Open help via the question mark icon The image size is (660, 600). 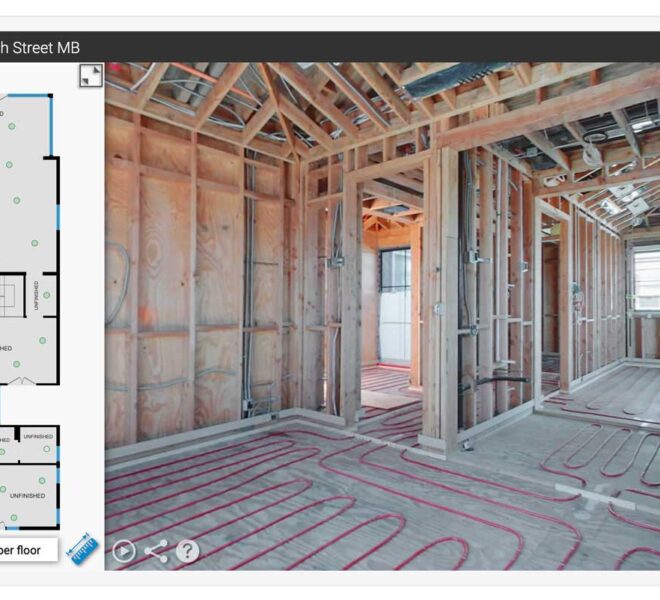187,551
